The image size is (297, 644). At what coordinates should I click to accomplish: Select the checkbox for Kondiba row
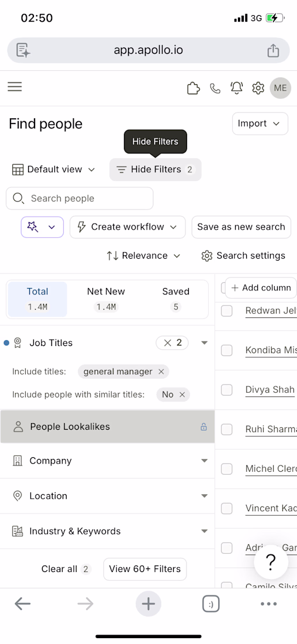(x=227, y=350)
